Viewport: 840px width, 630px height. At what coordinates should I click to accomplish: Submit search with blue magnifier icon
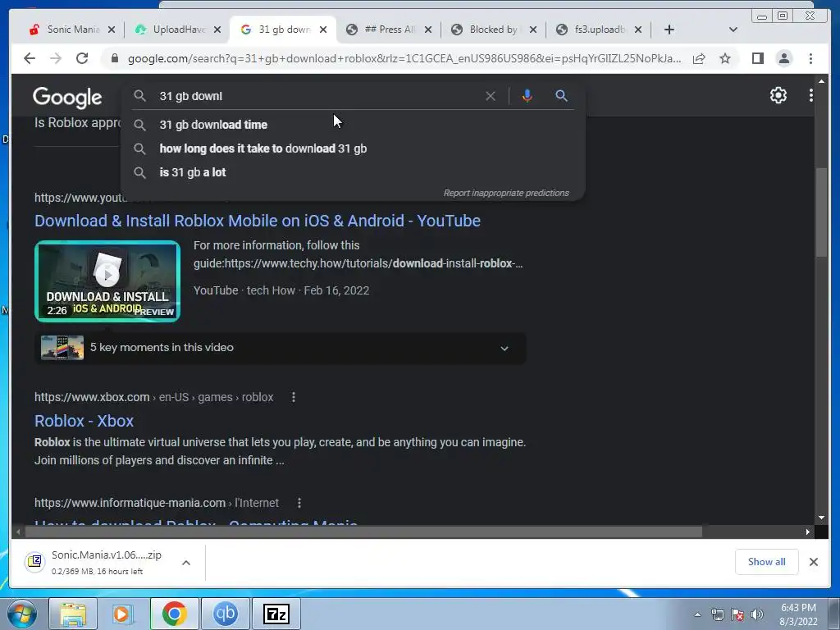pyautogui.click(x=561, y=96)
